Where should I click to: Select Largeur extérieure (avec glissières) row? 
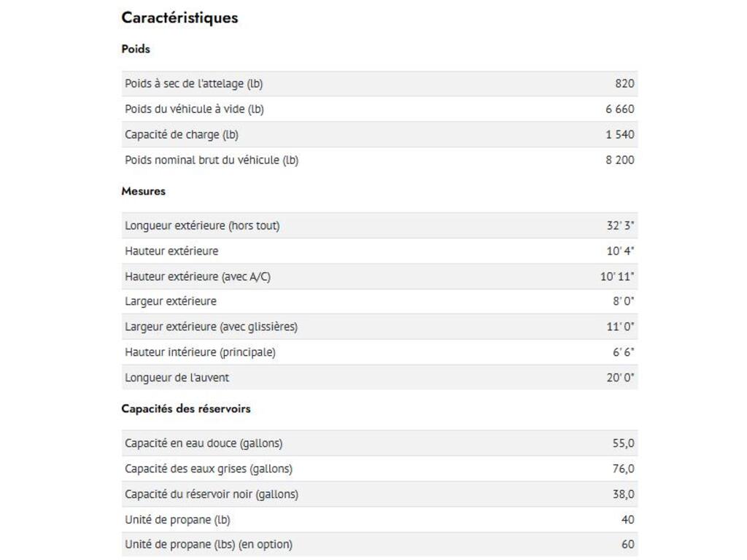click(379, 327)
